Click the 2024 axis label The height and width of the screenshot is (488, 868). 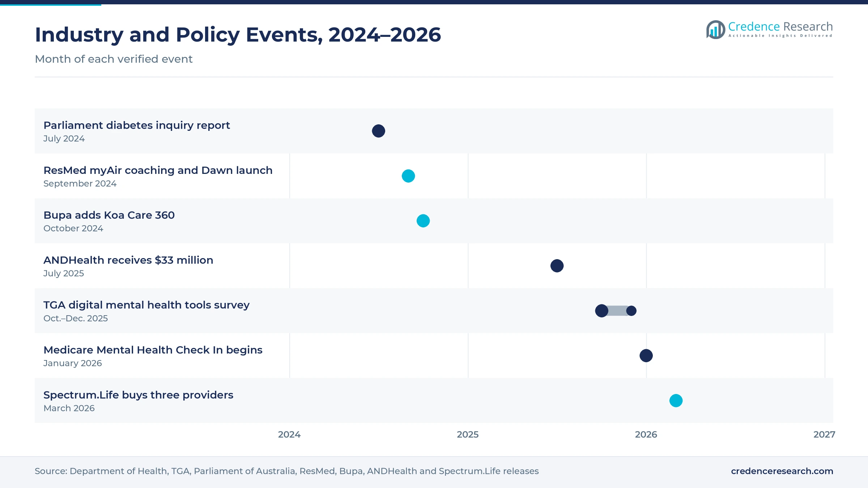click(x=289, y=435)
